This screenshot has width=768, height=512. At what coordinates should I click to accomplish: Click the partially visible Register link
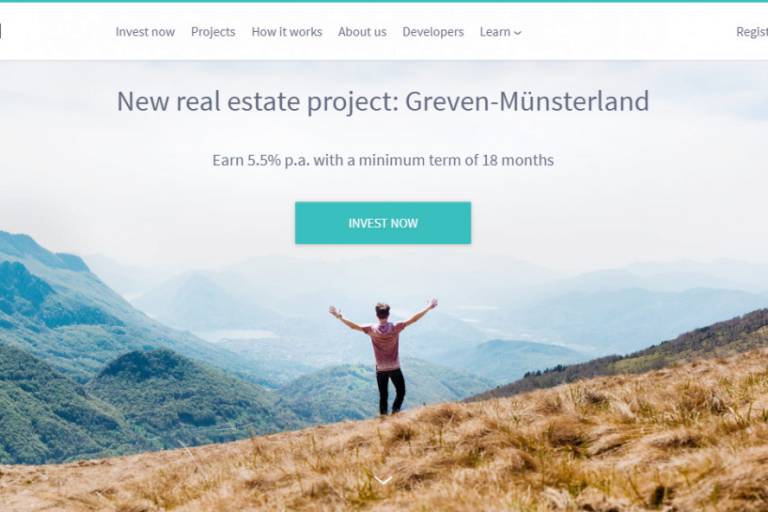click(752, 32)
